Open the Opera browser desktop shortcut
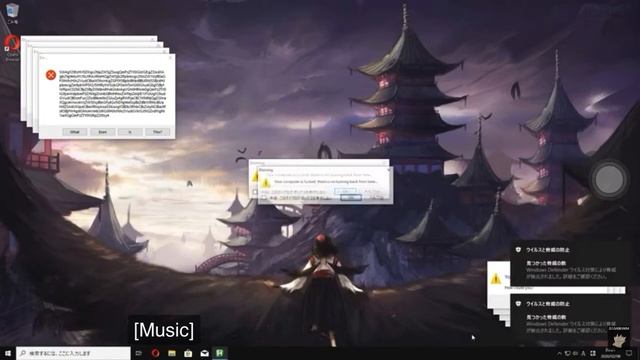640x360 pixels. 12,48
